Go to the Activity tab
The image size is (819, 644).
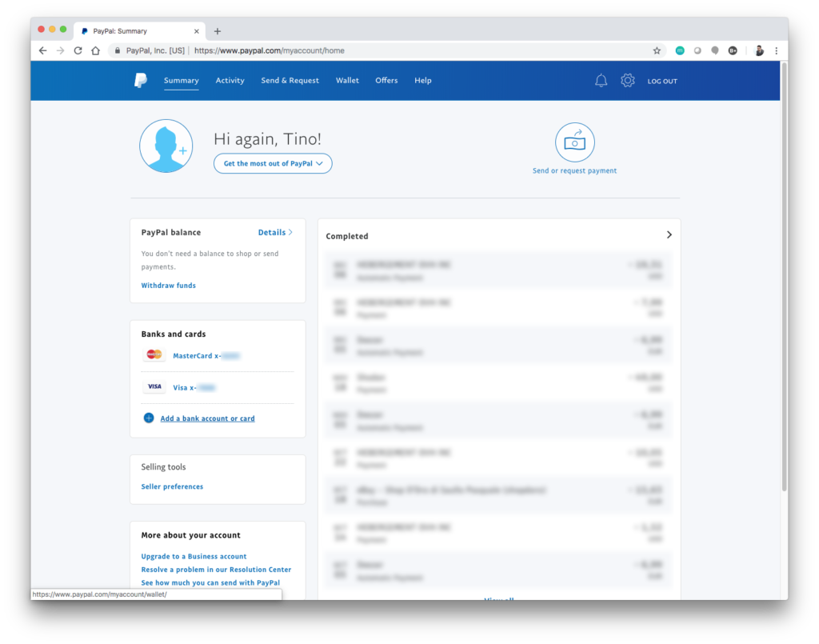point(230,81)
